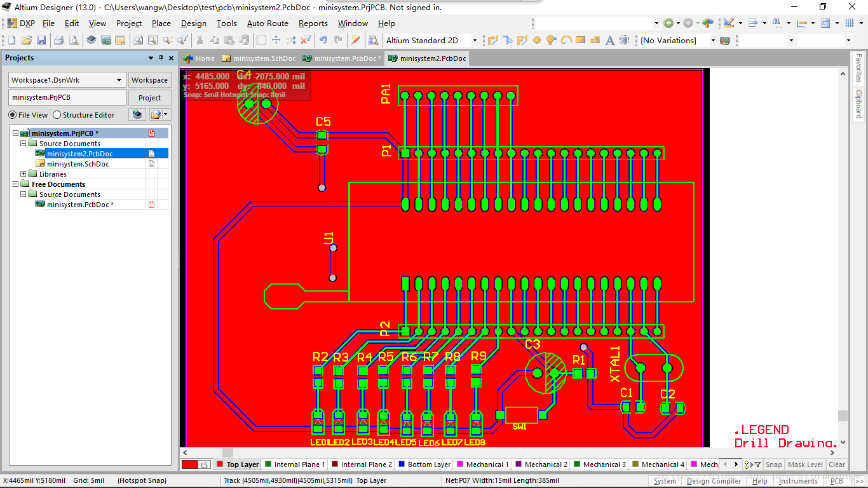Click the Workspace button

click(149, 80)
